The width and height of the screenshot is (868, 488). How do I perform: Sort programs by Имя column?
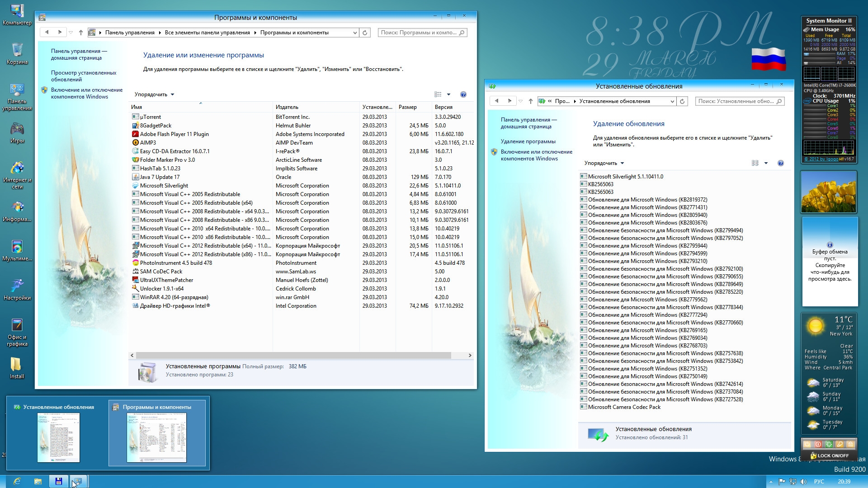pos(201,107)
